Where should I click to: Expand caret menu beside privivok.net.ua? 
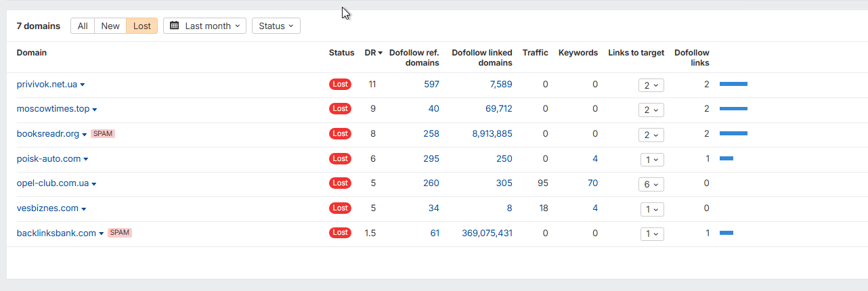click(x=83, y=85)
